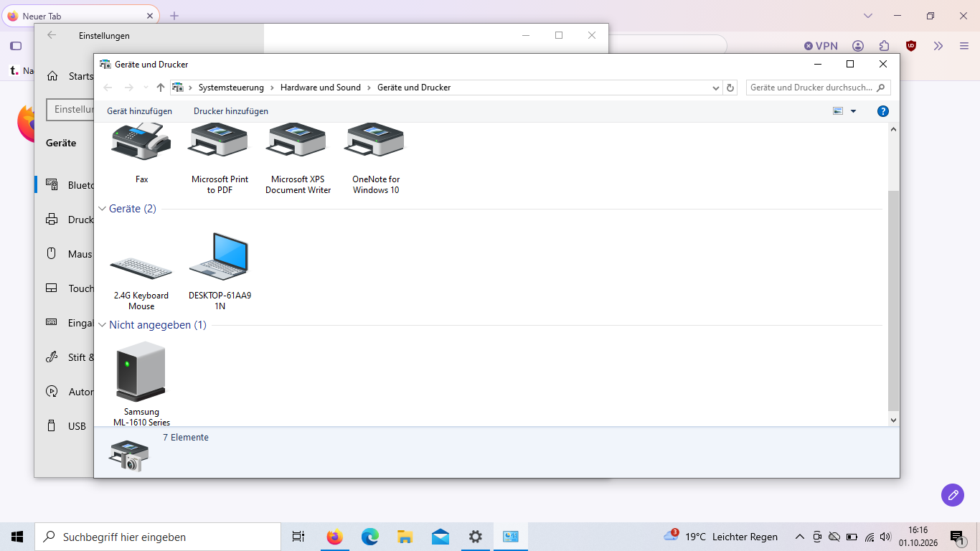
Task: Open the Firefox extensions puzzle icon
Action: 885,46
